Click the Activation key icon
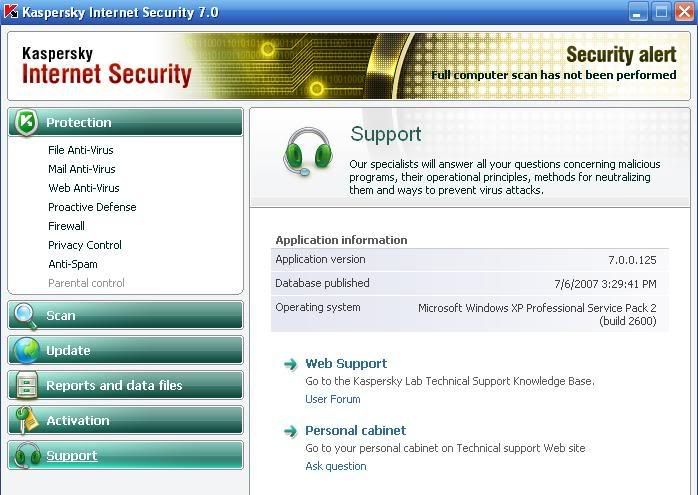This screenshot has height=495, width=698. [x=25, y=420]
